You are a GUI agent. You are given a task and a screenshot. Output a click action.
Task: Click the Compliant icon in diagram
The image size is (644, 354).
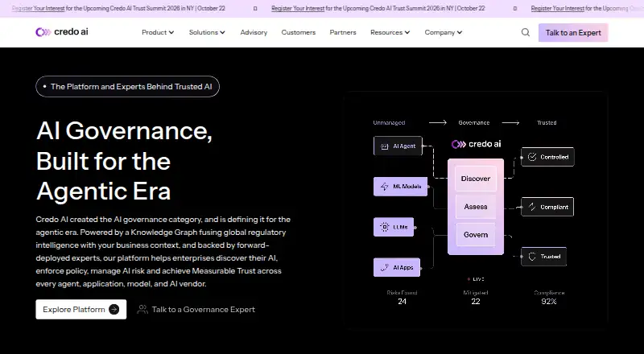coord(532,207)
